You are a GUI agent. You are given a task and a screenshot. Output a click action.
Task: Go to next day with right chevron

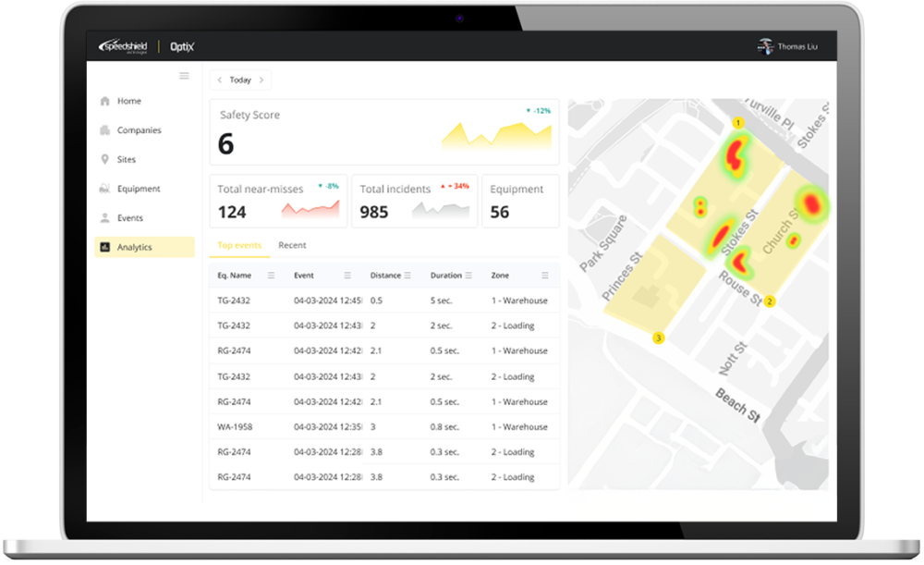pos(261,80)
